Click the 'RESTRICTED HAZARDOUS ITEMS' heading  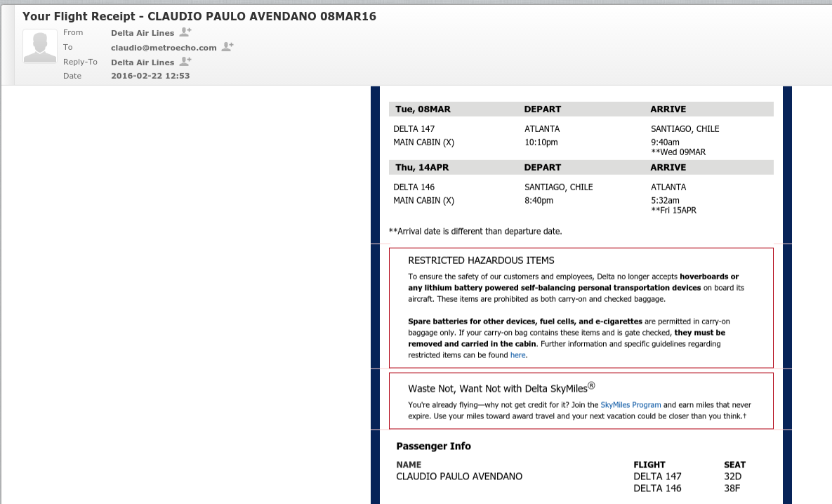point(481,260)
